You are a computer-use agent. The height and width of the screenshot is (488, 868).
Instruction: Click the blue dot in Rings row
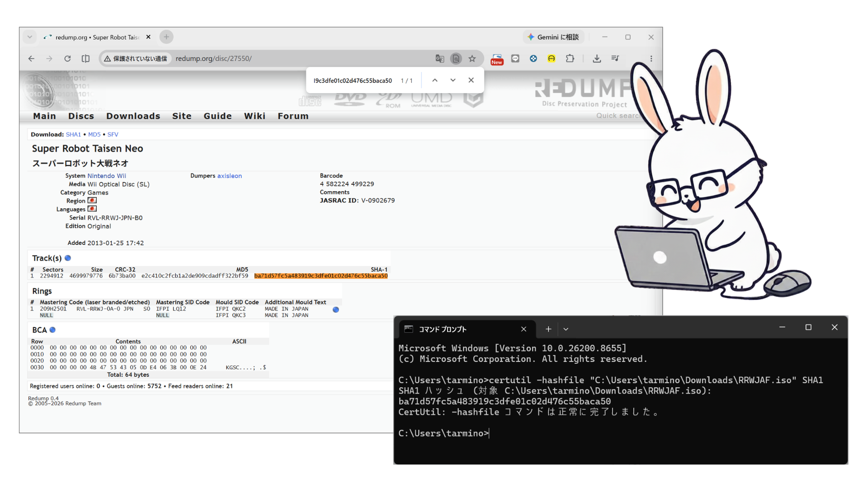tap(336, 310)
